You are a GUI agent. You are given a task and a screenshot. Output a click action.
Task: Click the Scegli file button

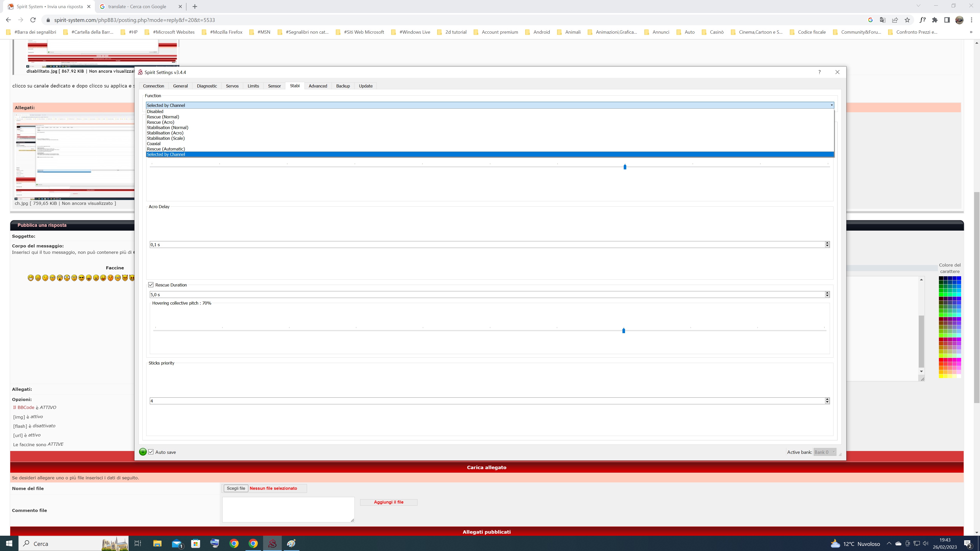tap(236, 488)
